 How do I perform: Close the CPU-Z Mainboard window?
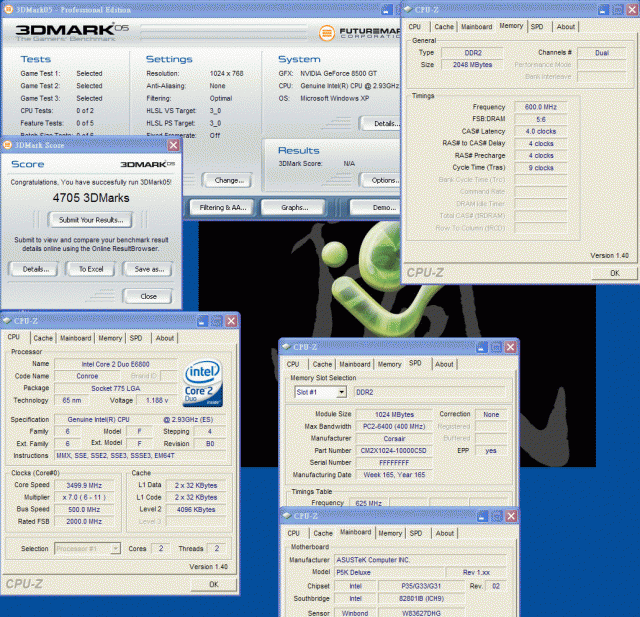click(x=511, y=516)
